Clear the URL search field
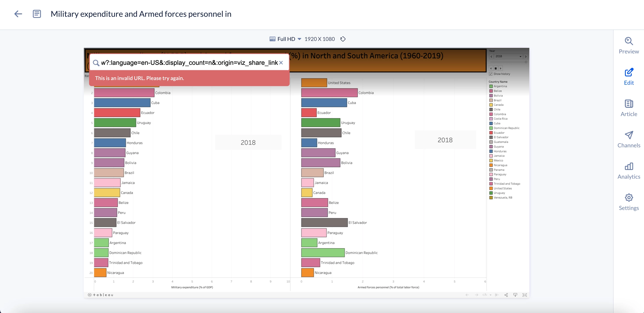644x313 pixels. (x=281, y=63)
